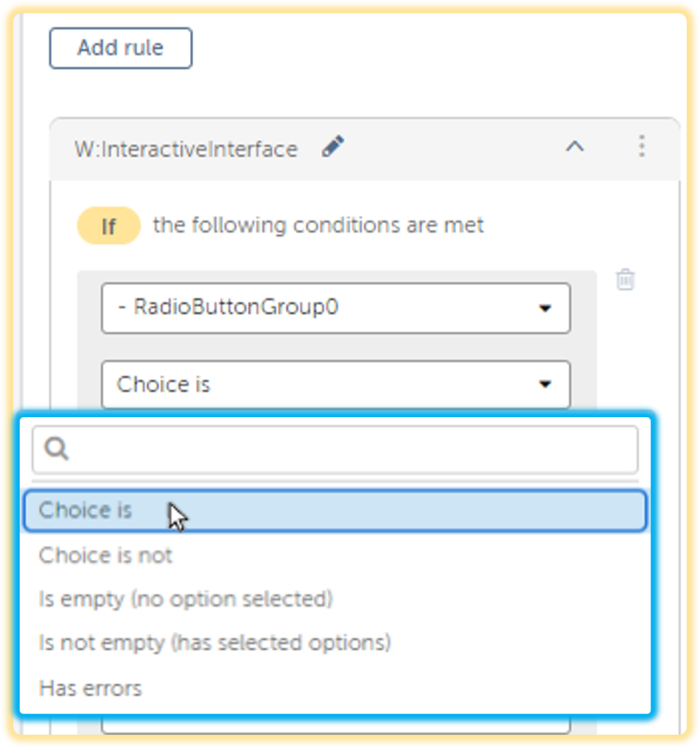
Task: Select the highlighted Choice is option
Action: (x=335, y=511)
